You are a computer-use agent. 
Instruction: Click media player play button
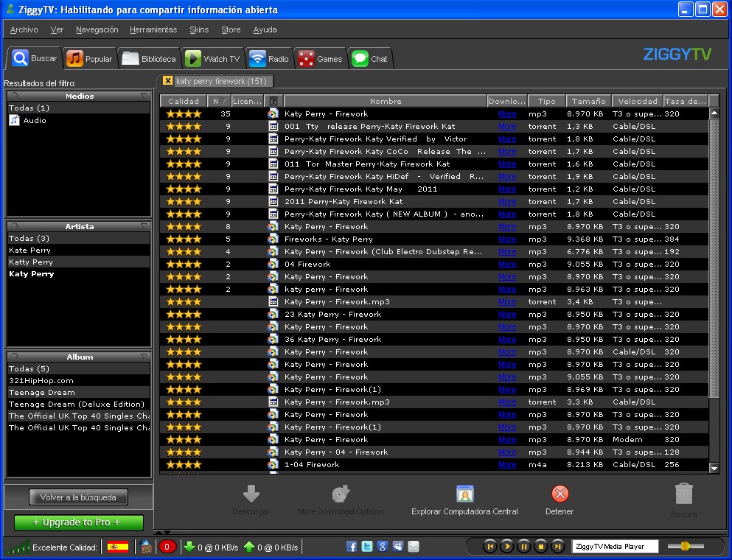[x=507, y=546]
